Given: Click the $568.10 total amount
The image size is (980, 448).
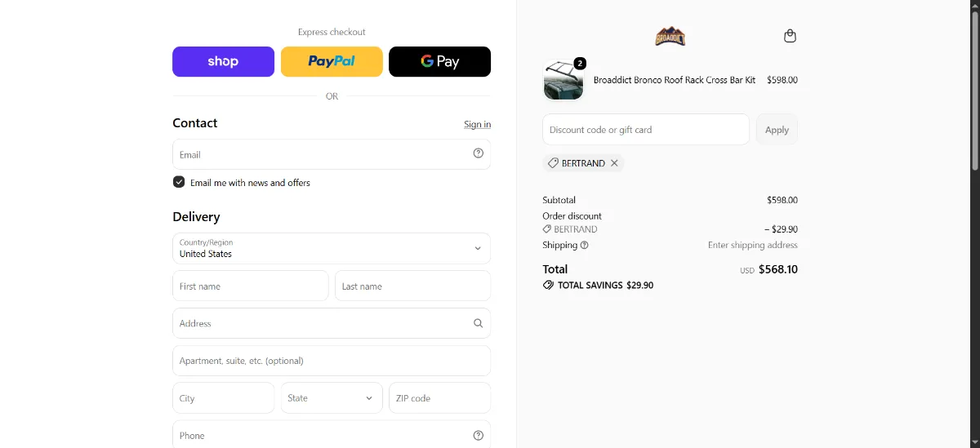Looking at the screenshot, I should 778,269.
